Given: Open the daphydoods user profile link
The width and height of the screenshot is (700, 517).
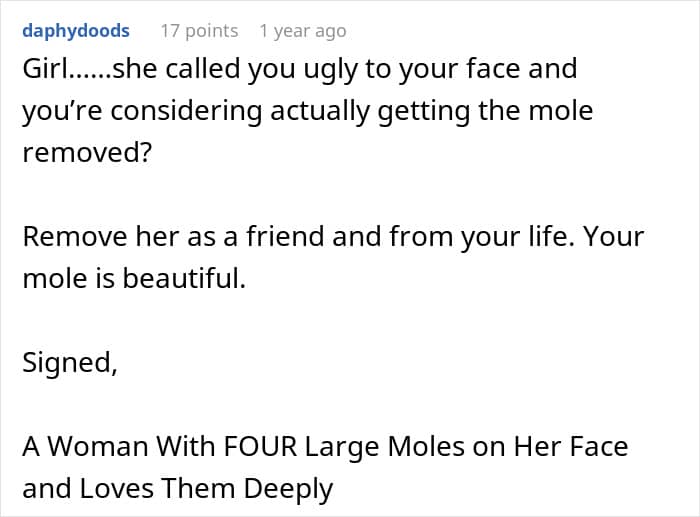Looking at the screenshot, I should pyautogui.click(x=76, y=31).
